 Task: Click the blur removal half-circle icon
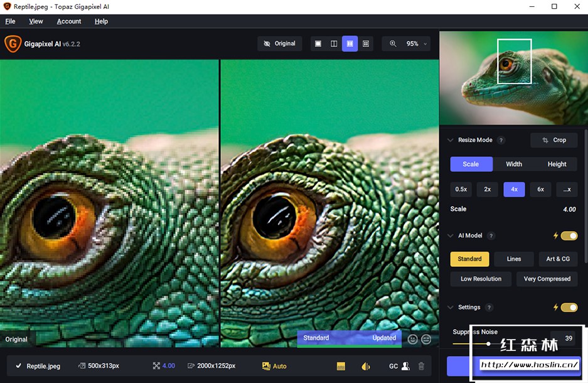pyautogui.click(x=366, y=366)
